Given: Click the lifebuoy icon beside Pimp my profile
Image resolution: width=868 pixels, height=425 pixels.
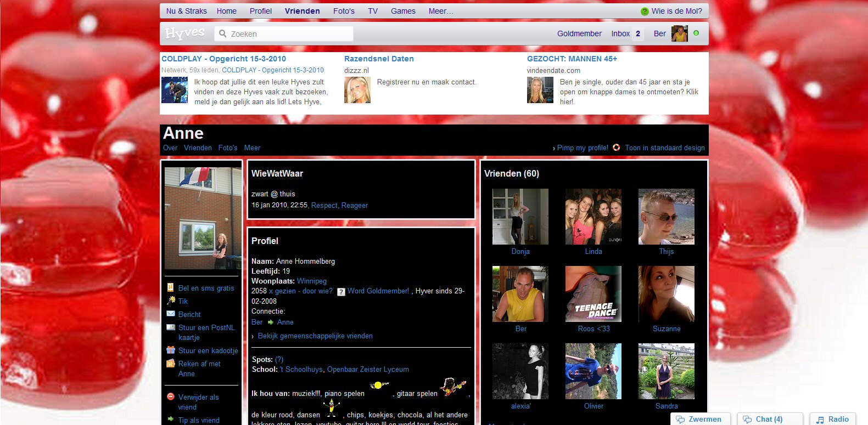Looking at the screenshot, I should [x=616, y=148].
